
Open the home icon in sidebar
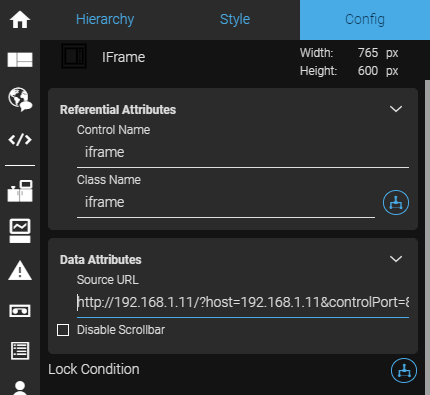(x=20, y=20)
